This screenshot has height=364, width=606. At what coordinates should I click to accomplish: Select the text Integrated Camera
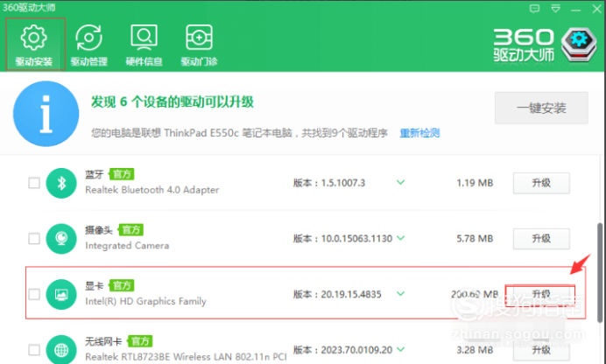[x=127, y=246]
